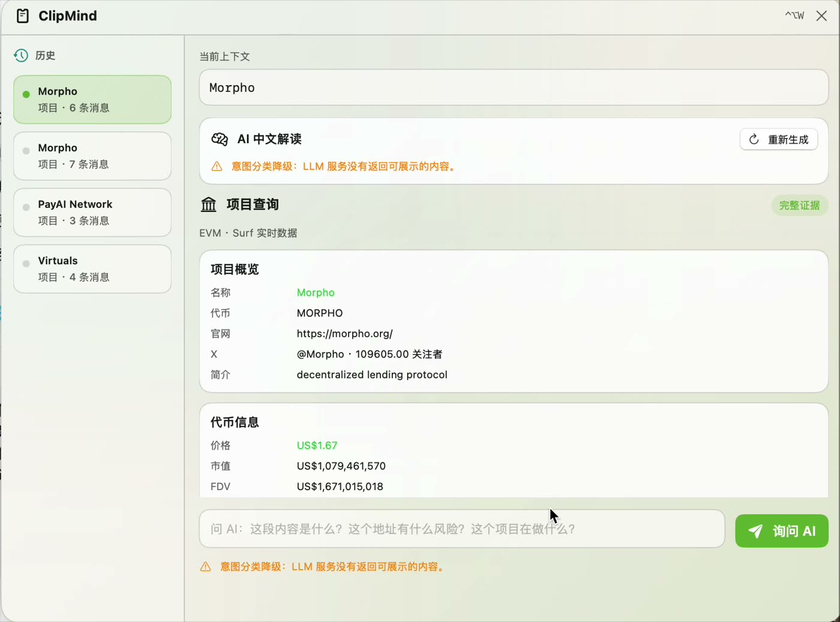Click the bank building icon beside 项目查询
This screenshot has height=622, width=840.
tap(209, 205)
